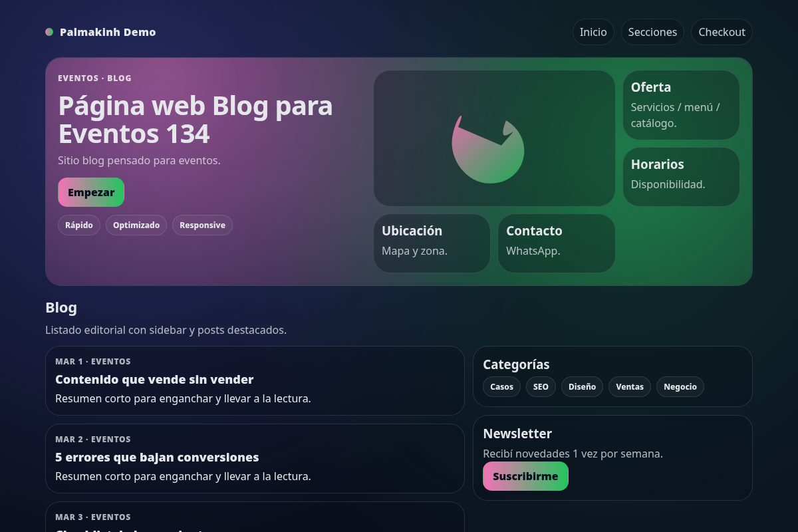Switch to the Inicio navigation item
The width and height of the screenshot is (798, 532).
tap(593, 31)
